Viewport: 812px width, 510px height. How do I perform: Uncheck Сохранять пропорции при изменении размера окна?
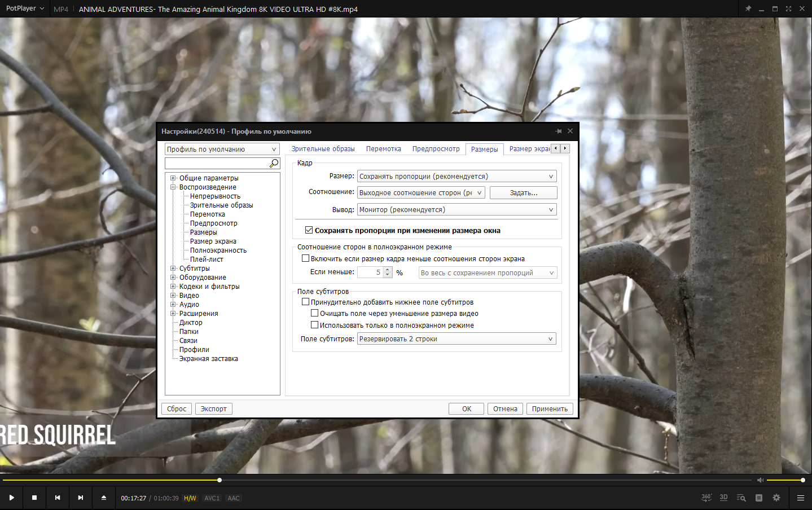click(x=309, y=230)
